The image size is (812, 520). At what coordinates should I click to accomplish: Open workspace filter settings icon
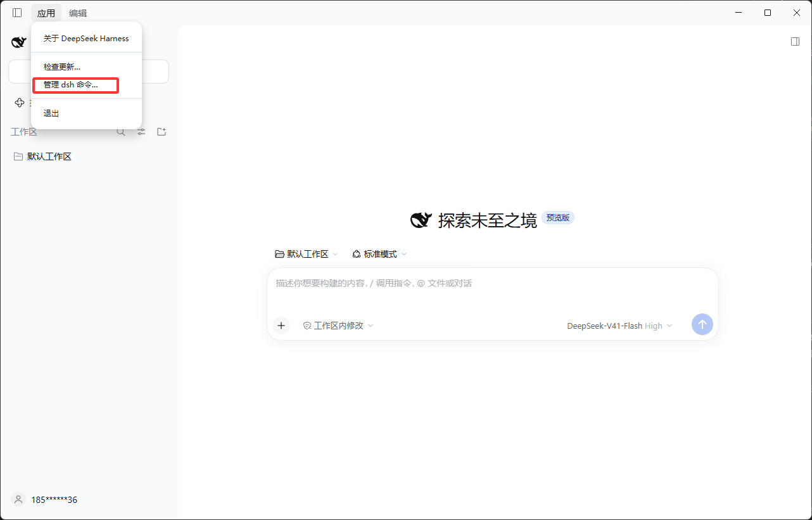(141, 132)
